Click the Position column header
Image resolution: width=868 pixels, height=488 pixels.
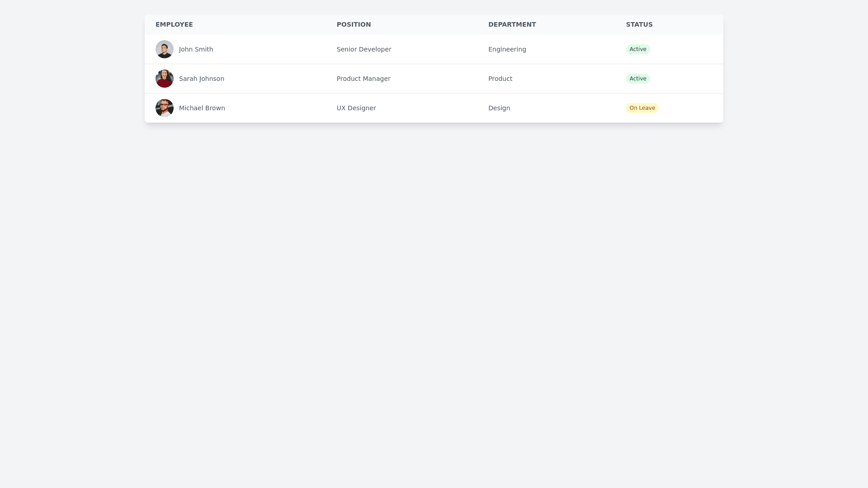click(354, 24)
